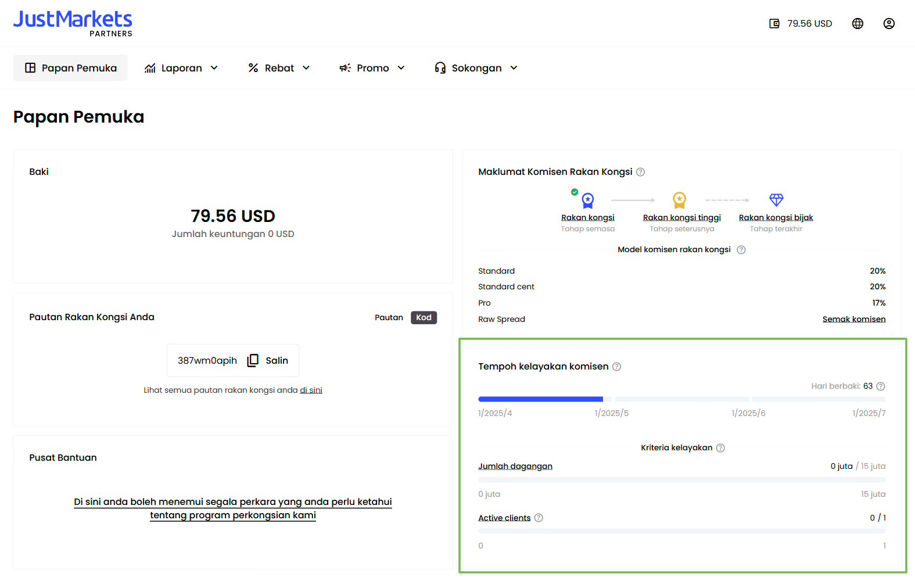This screenshot has height=588, width=915.
Task: Click the Promo megaphone icon
Action: [345, 68]
